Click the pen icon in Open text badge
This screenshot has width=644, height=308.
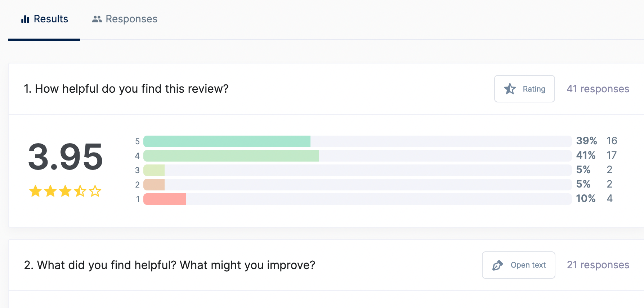(498, 265)
